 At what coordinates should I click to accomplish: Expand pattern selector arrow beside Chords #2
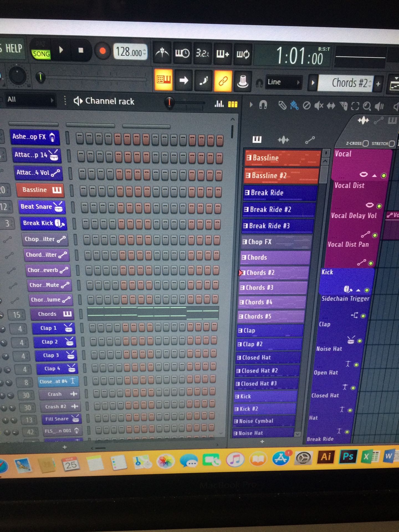313,83
